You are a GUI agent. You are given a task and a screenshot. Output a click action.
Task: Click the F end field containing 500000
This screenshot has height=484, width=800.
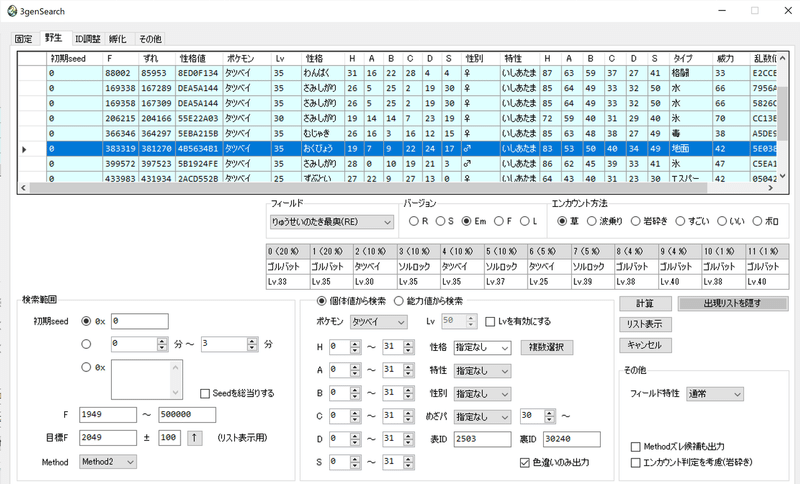(x=187, y=415)
